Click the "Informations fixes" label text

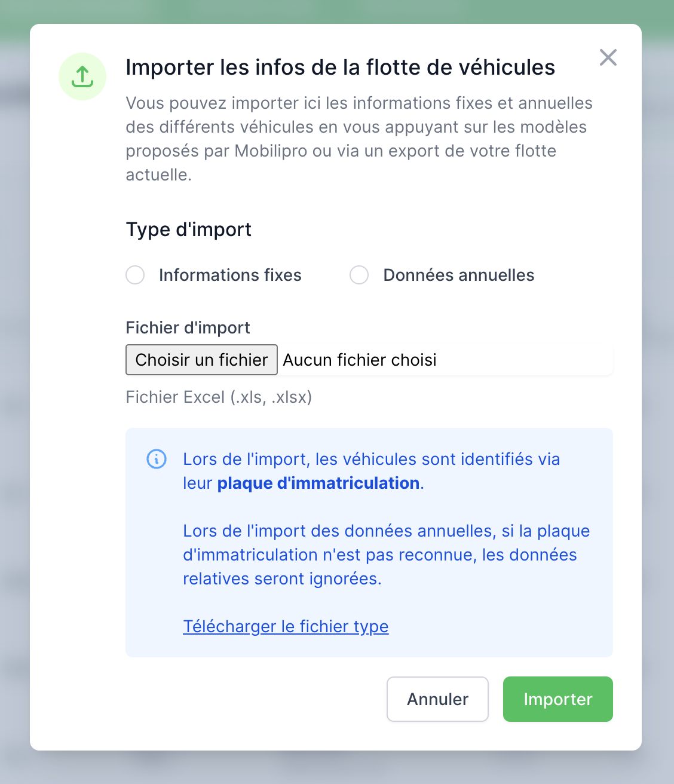coord(230,275)
